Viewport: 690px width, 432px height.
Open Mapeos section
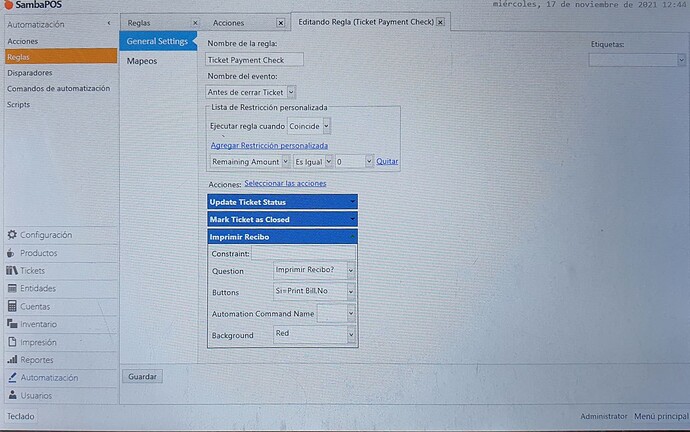142,61
